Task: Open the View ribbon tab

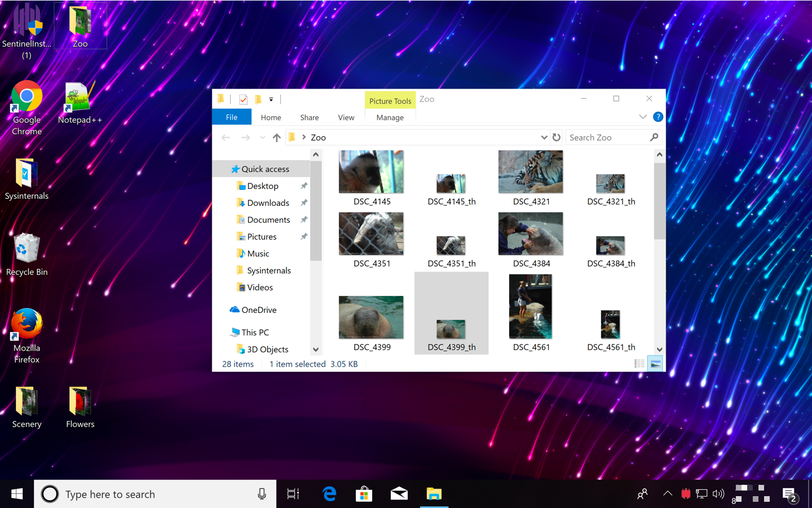Action: [x=346, y=117]
